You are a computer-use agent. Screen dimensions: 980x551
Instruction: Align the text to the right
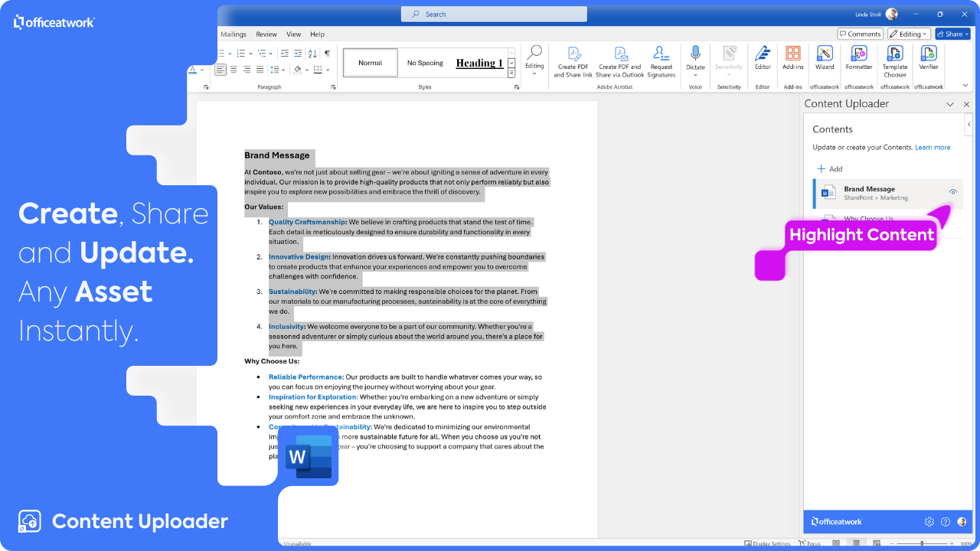247,70
